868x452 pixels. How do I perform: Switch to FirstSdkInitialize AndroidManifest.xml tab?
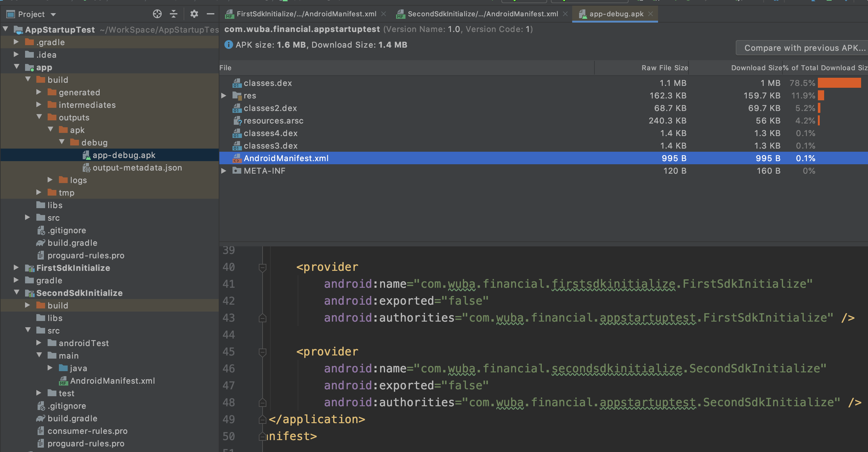(306, 14)
